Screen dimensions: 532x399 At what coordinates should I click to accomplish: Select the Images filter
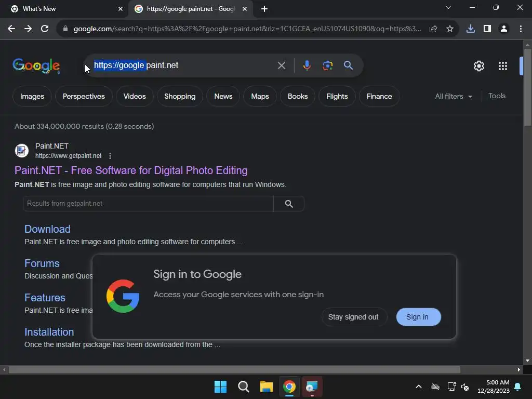point(32,96)
